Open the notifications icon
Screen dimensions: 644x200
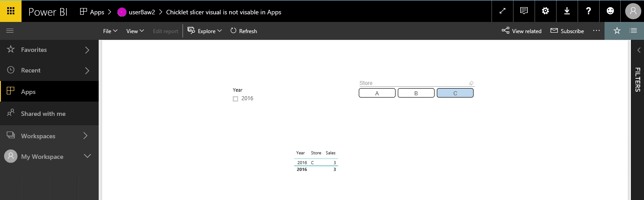coord(524,11)
